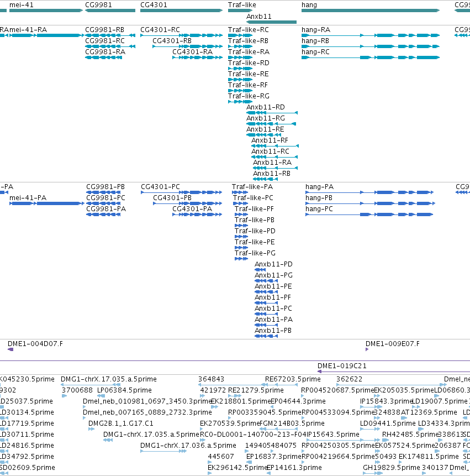Open EST 362622
470x476 pixels.
pos(349,379)
